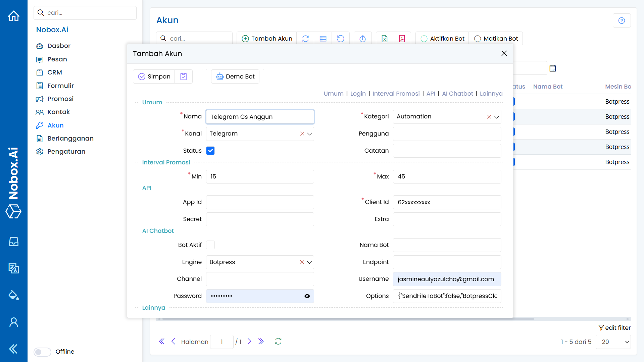The width and height of the screenshot is (644, 362).
Task: Open the calendar date picker icon
Action: [553, 68]
